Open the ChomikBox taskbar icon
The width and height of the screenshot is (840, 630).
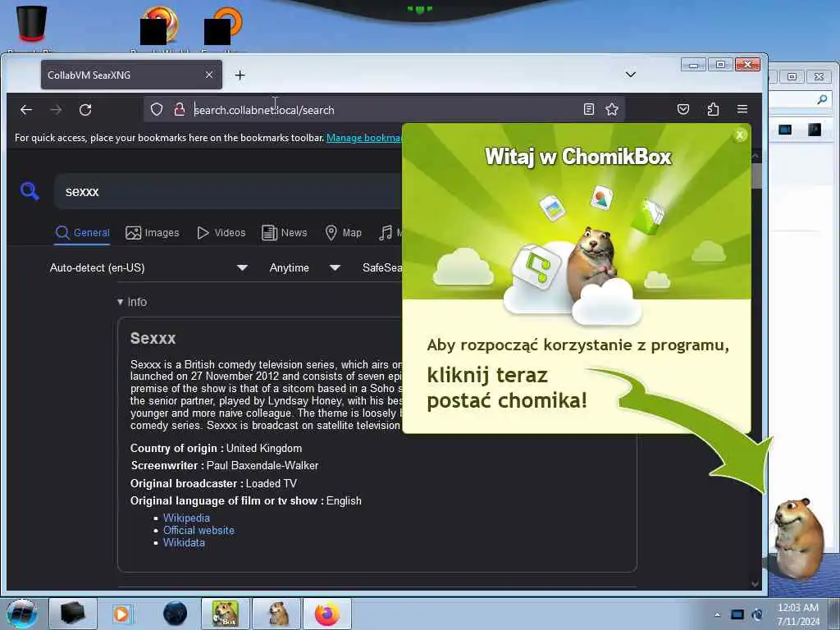tap(225, 614)
